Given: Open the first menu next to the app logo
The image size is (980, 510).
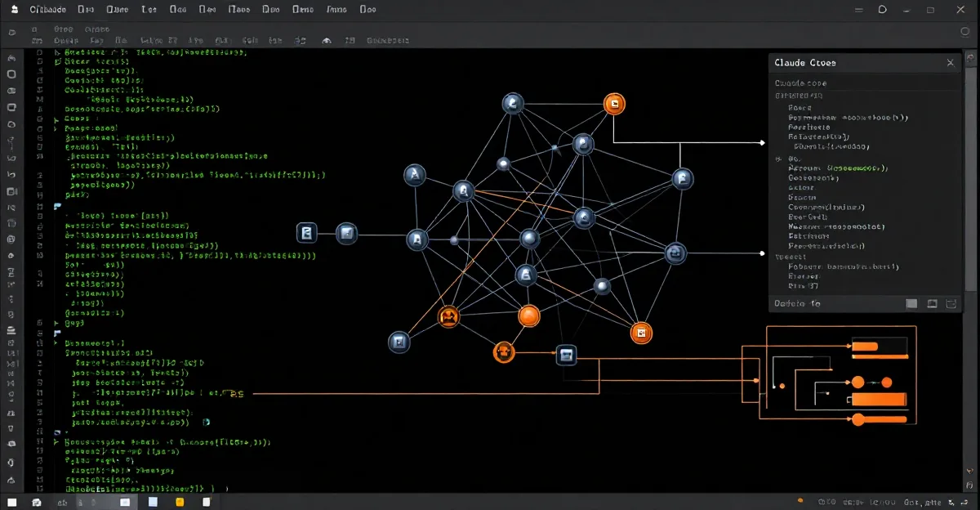Looking at the screenshot, I should pyautogui.click(x=48, y=10).
